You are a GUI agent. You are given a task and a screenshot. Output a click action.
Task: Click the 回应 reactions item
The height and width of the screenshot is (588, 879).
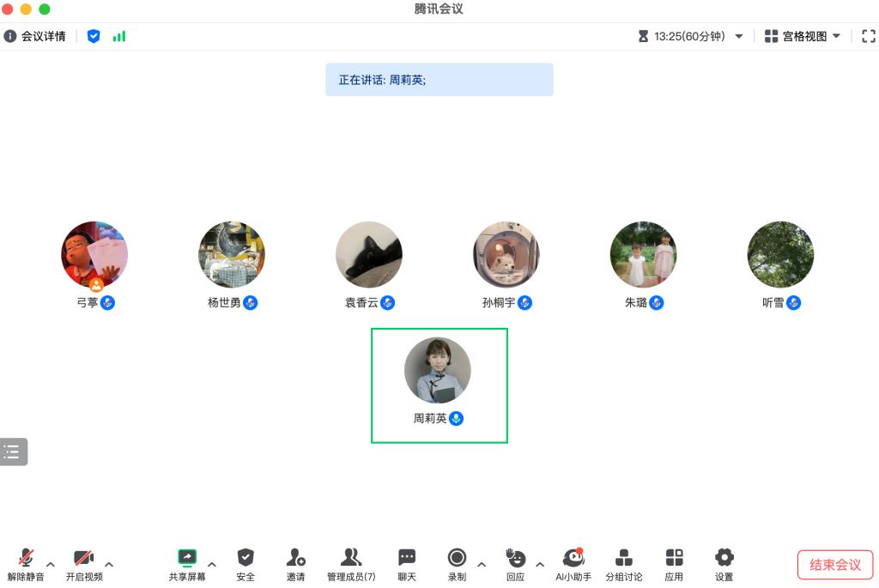515,565
